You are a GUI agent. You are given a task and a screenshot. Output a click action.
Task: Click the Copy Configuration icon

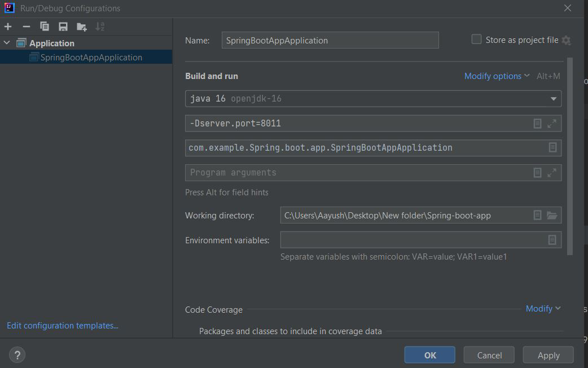pos(45,27)
